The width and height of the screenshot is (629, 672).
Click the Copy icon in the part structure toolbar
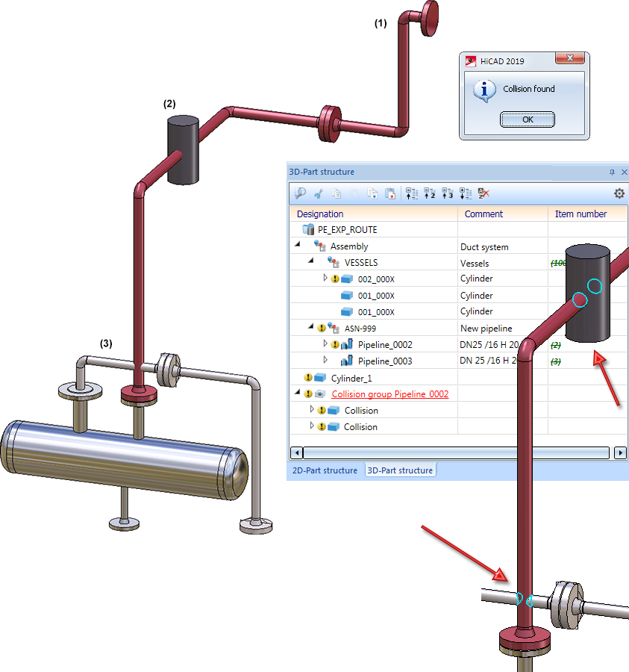click(337, 193)
